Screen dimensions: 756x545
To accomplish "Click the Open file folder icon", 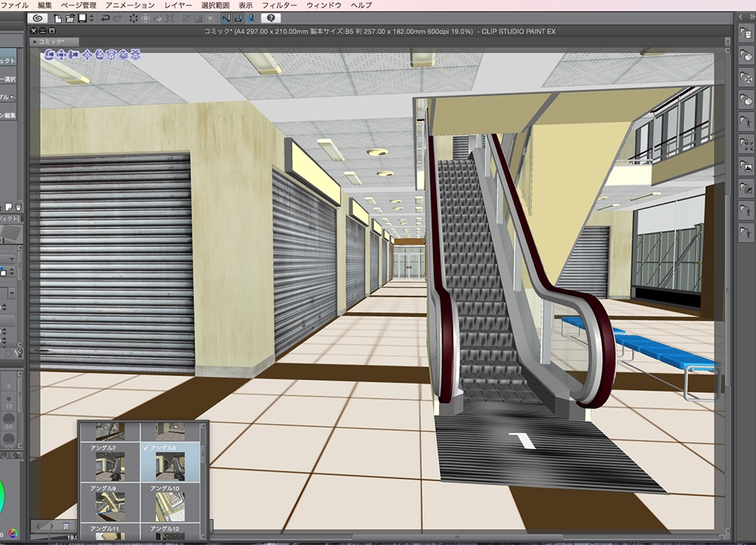I will tap(70, 17).
